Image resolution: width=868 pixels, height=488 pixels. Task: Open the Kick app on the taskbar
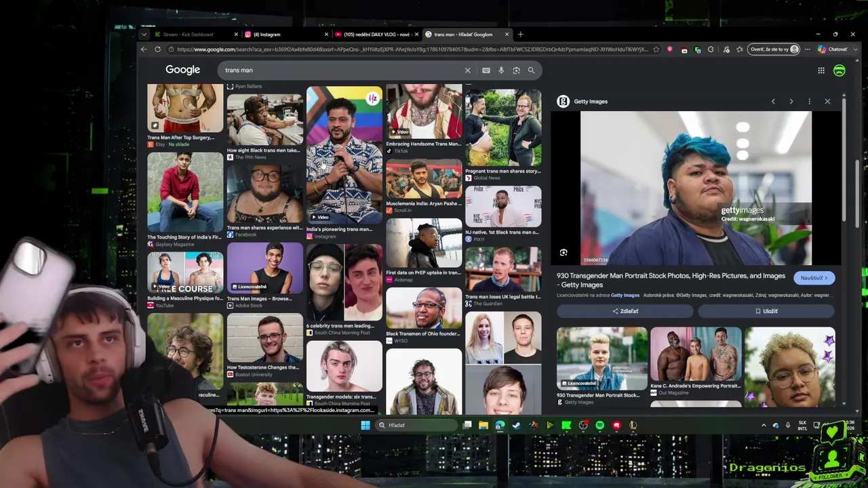pyautogui.click(x=566, y=426)
